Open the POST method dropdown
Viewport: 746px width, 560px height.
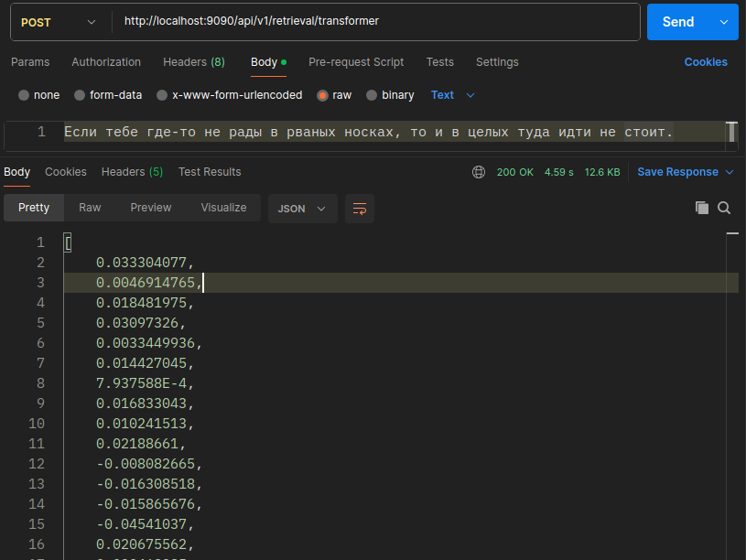pyautogui.click(x=58, y=22)
